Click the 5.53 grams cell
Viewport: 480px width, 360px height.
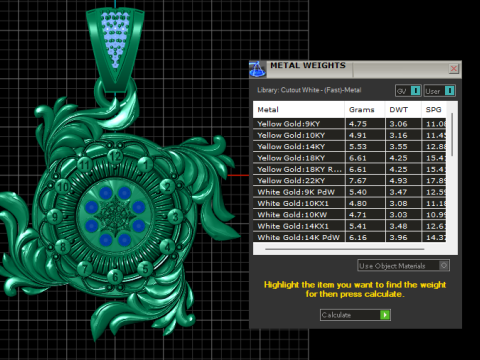(x=365, y=146)
